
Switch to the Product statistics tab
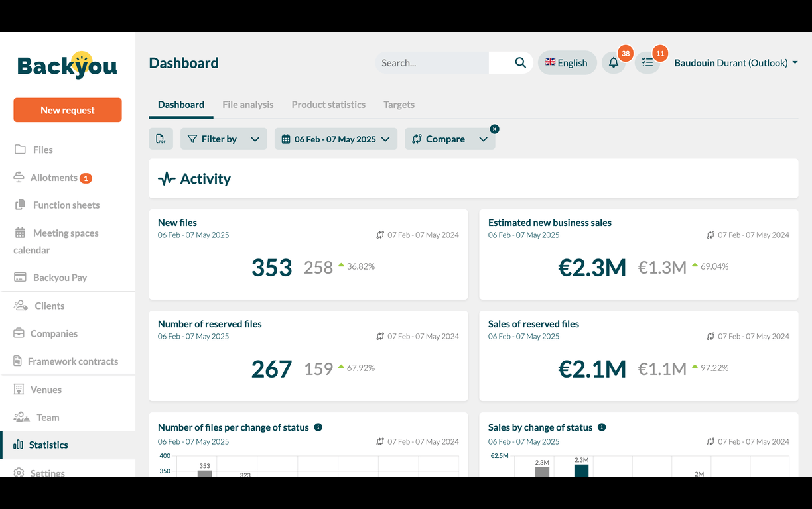(x=328, y=105)
